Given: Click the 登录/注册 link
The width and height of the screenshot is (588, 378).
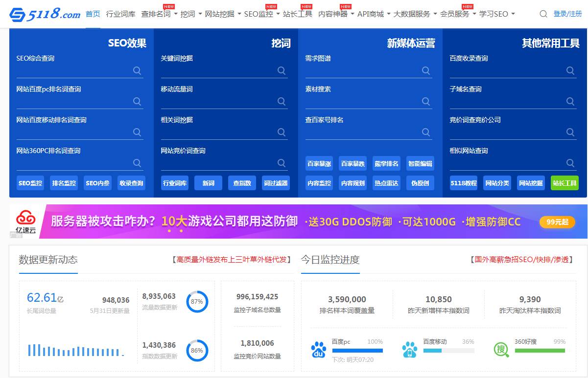Looking at the screenshot, I should (x=568, y=14).
